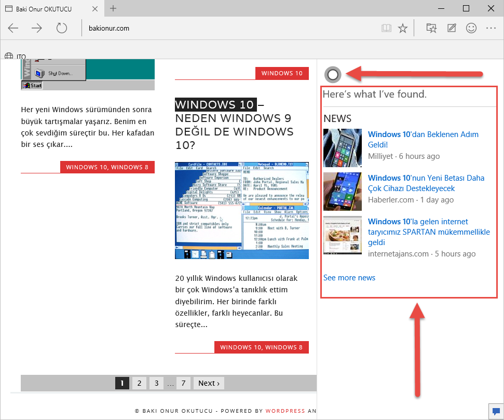Add page to favorites with star icon
This screenshot has width=504, height=420.
pos(403,29)
